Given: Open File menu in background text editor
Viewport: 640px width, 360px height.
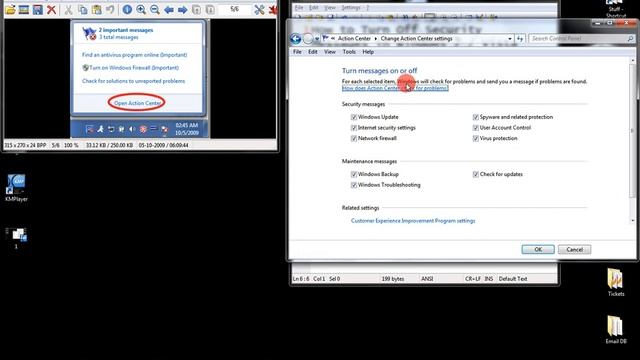Looking at the screenshot, I should tap(299, 8).
